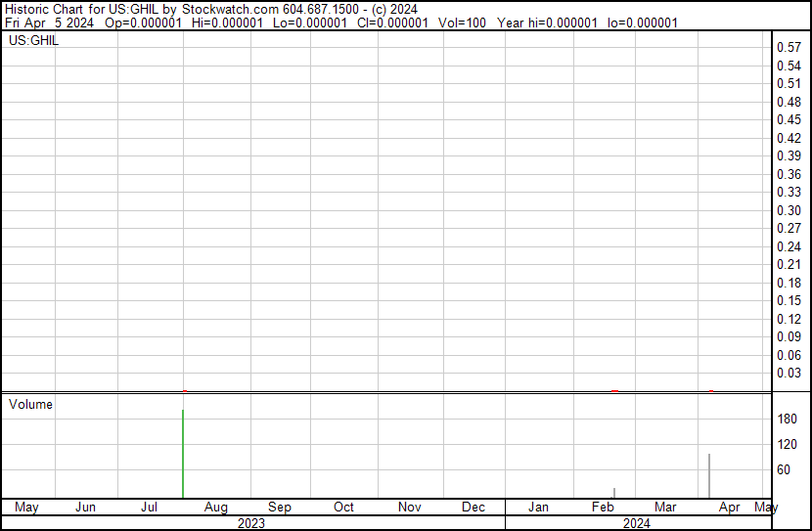
Task: Click the Oct month label
Action: click(x=343, y=507)
